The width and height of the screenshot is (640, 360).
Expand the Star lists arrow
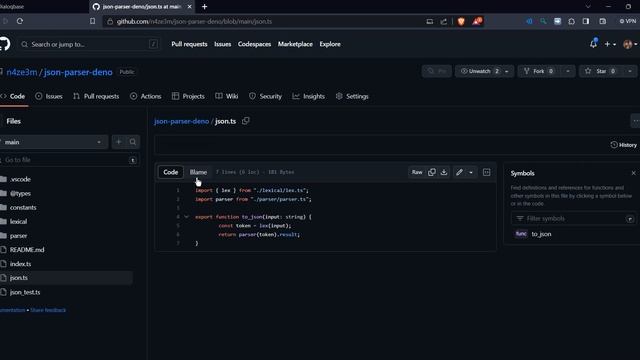(x=630, y=71)
